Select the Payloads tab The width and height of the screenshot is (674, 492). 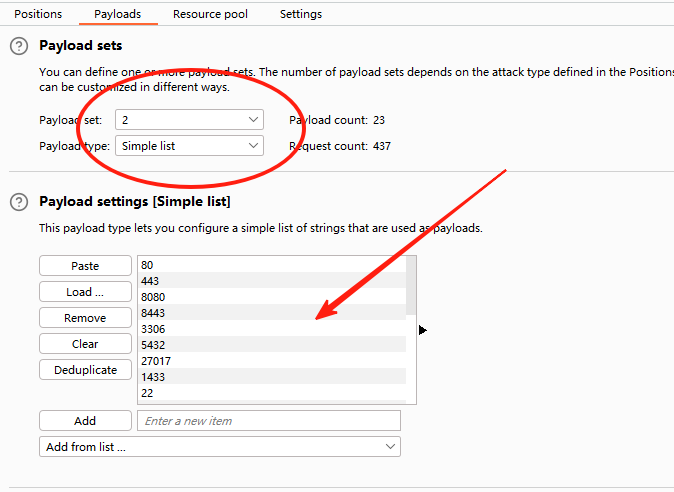(x=118, y=14)
